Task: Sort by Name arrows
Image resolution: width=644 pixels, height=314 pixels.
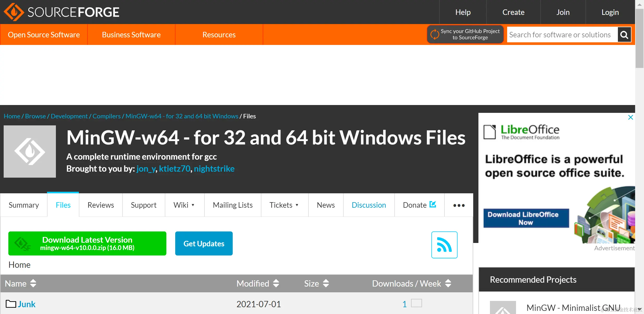Action: [x=33, y=283]
